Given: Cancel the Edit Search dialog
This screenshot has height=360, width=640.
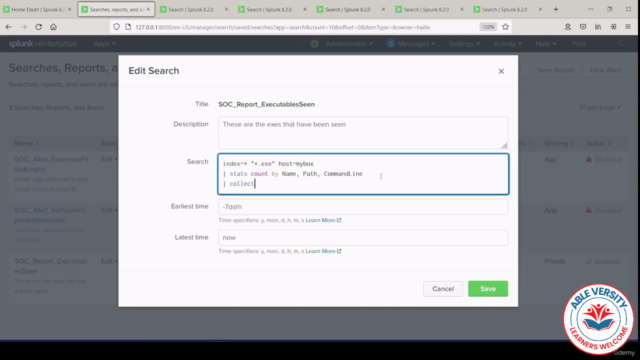Looking at the screenshot, I should coord(443,289).
